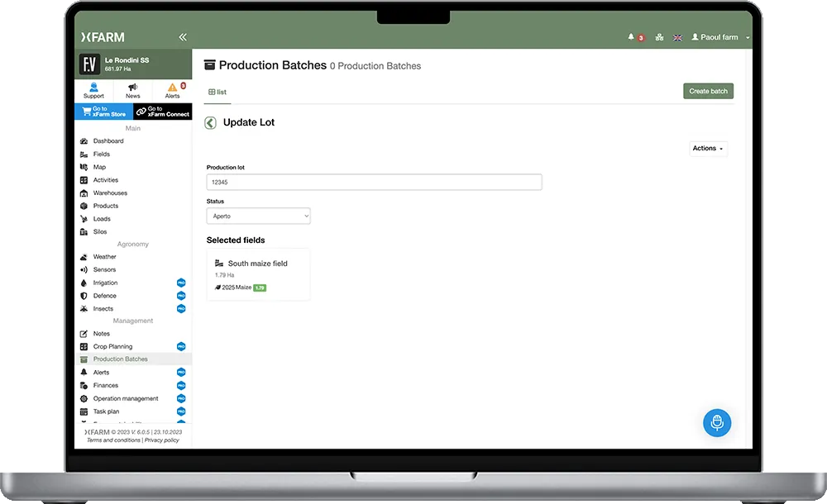The height and width of the screenshot is (504, 827).
Task: Open the Privacy policy link
Action: click(162, 440)
